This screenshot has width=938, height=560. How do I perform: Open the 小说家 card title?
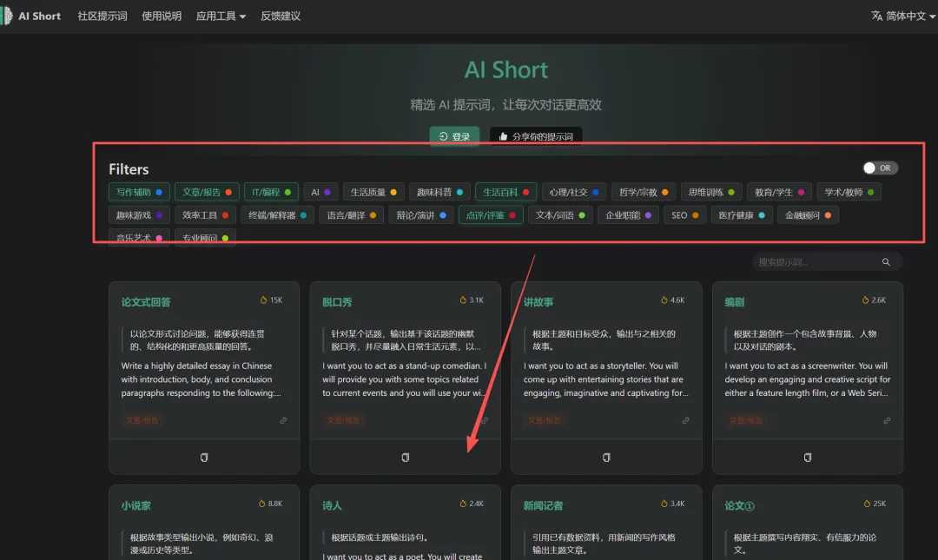[135, 505]
